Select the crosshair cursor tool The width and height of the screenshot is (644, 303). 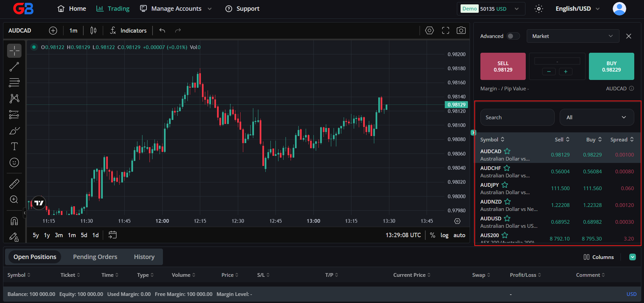(x=14, y=51)
